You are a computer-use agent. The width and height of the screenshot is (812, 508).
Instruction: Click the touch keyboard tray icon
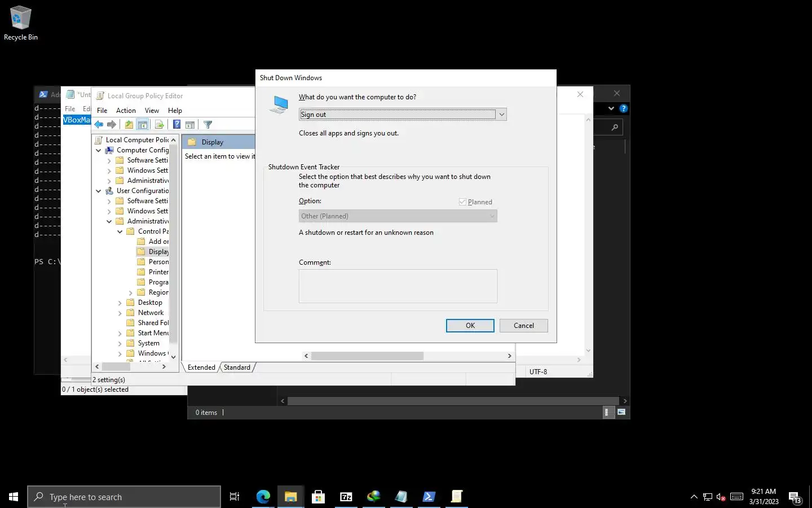(736, 497)
